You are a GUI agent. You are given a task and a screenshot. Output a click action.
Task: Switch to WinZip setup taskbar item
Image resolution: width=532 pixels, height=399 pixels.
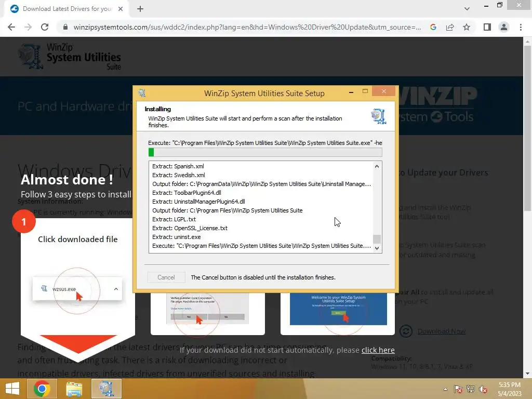pos(106,389)
